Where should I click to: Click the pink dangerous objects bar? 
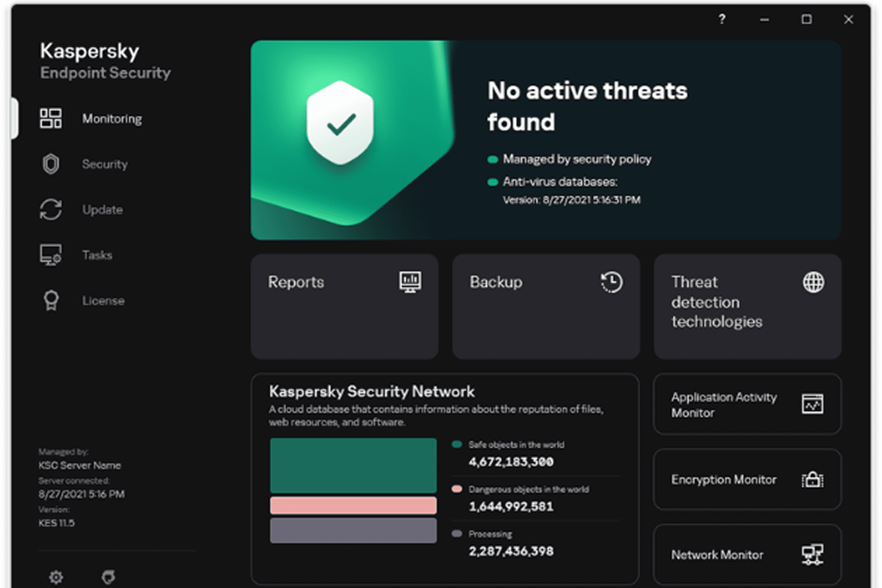(x=353, y=505)
